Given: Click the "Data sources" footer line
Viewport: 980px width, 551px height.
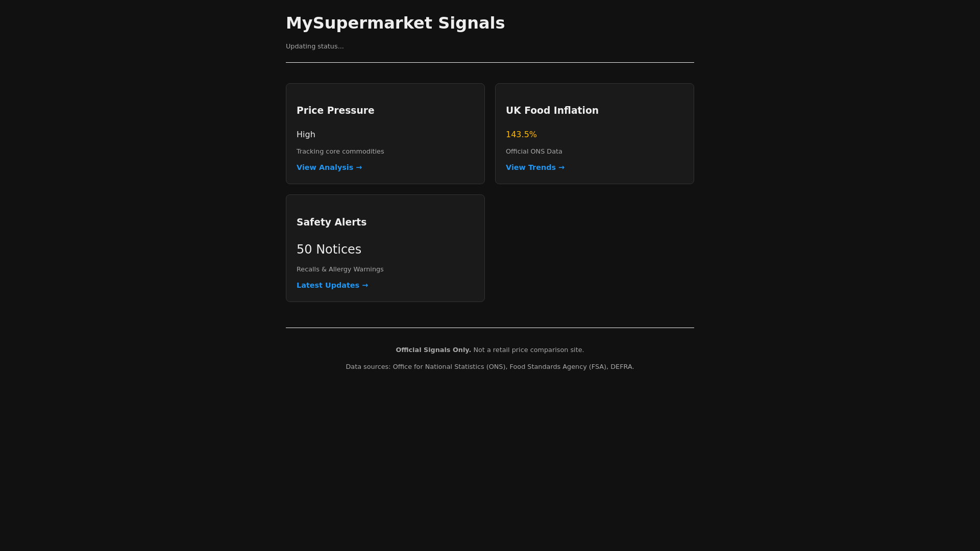Looking at the screenshot, I should click(489, 367).
